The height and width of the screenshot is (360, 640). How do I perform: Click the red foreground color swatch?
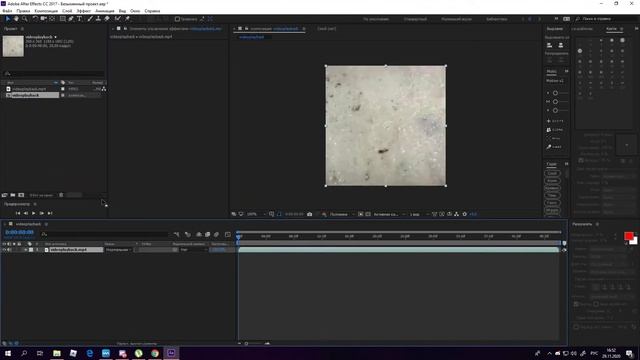[x=628, y=236]
